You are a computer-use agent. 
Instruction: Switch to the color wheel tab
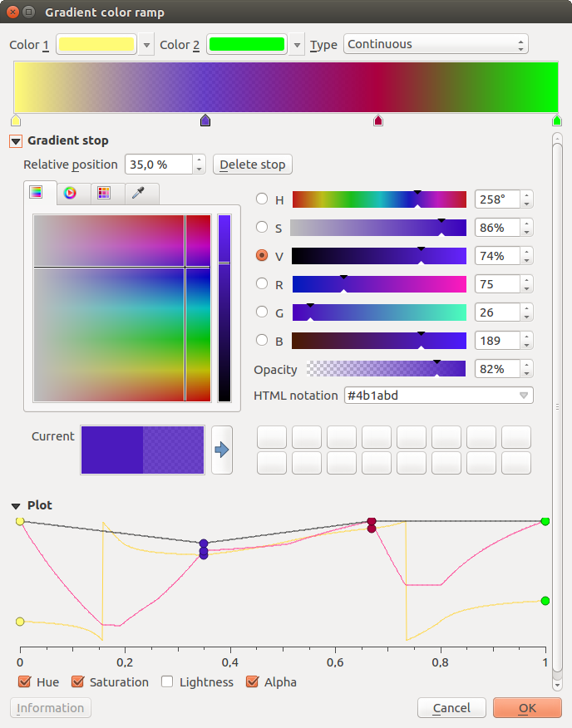coord(71,193)
